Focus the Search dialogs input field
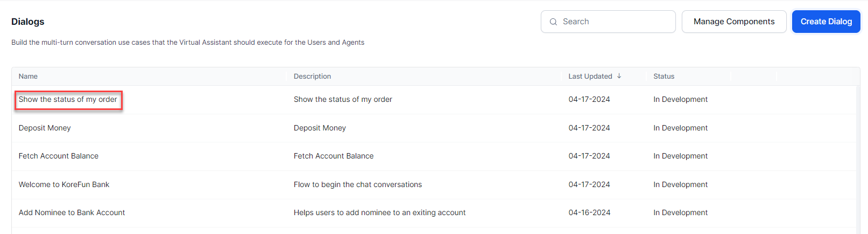Image resolution: width=868 pixels, height=234 pixels. click(613, 22)
